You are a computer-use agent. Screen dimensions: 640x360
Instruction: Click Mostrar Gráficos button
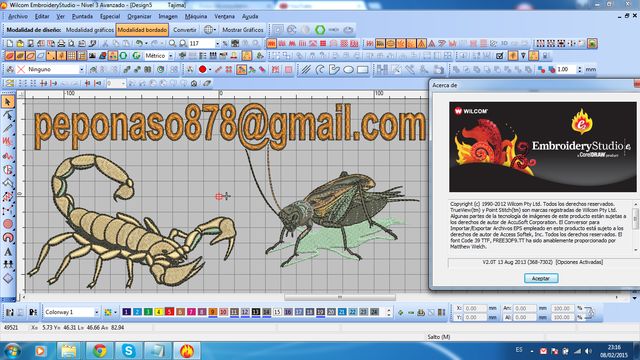point(242,30)
